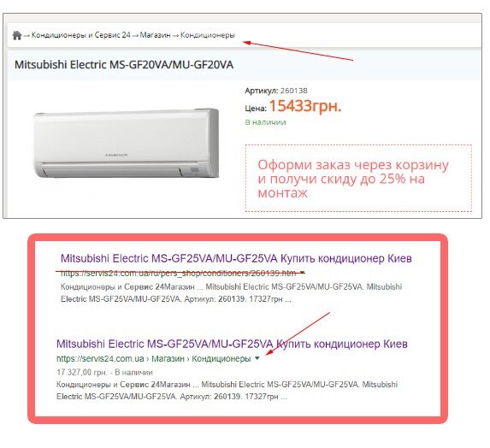Click the home icon in breadcrumbs

coord(17,35)
